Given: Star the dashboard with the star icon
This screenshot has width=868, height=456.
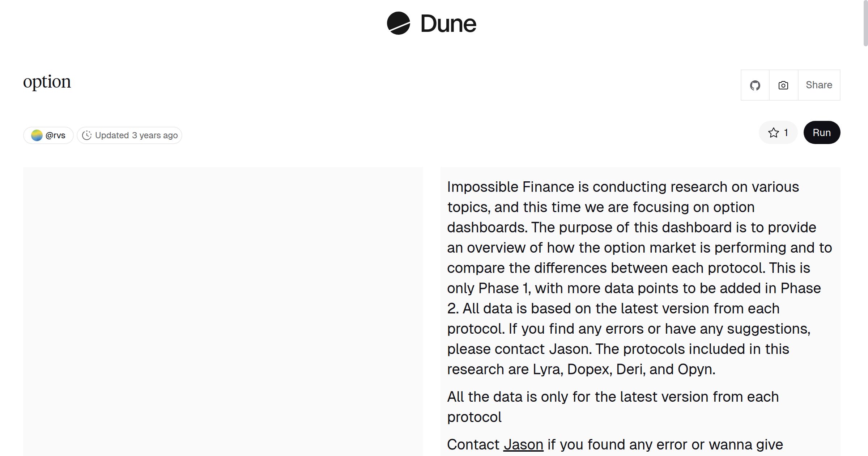Looking at the screenshot, I should 773,133.
